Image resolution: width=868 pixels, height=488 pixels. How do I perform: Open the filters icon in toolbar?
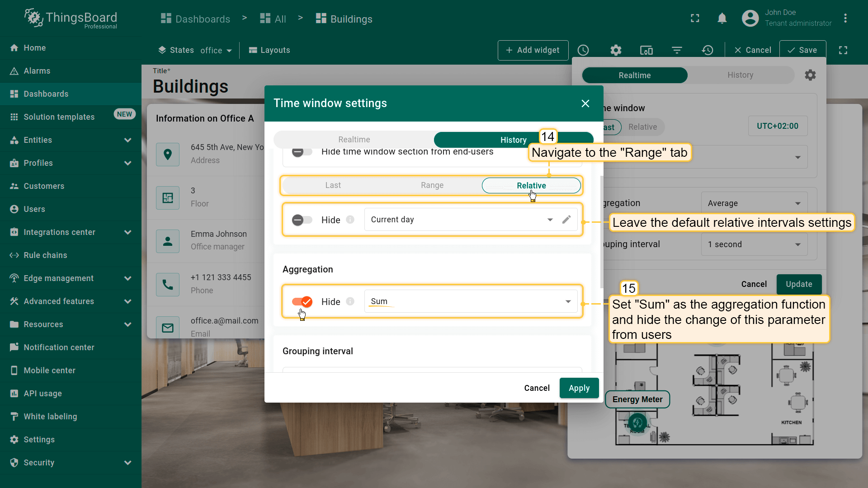click(677, 50)
